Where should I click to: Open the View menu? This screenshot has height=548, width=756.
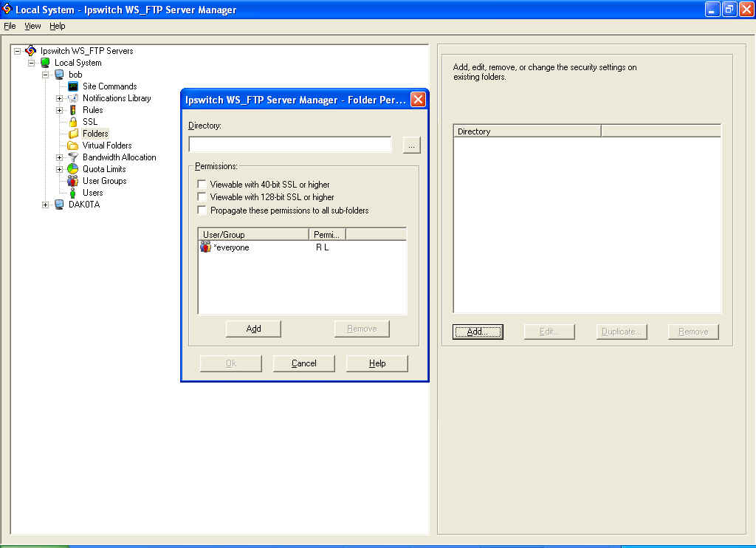tap(32, 26)
